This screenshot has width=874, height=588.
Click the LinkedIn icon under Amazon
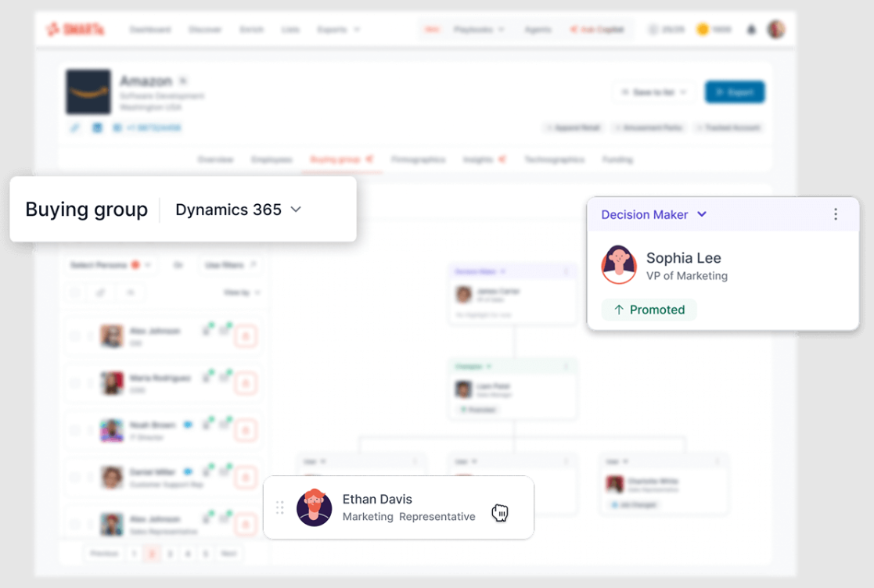pyautogui.click(x=97, y=127)
